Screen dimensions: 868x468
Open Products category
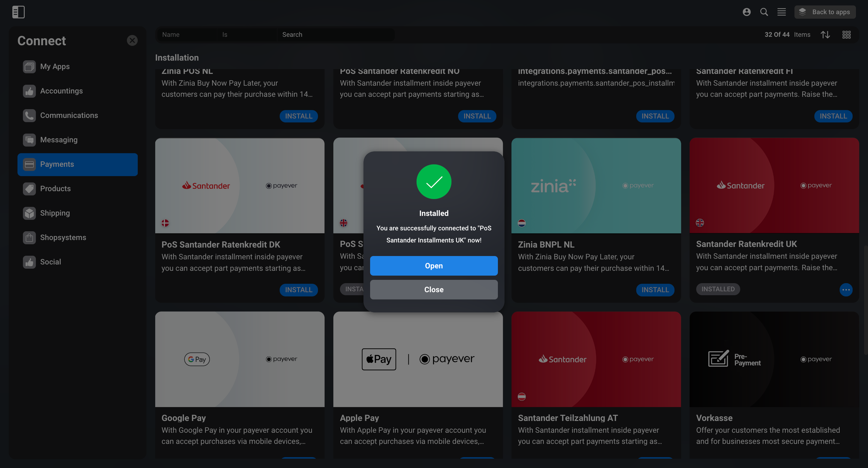[77, 189]
